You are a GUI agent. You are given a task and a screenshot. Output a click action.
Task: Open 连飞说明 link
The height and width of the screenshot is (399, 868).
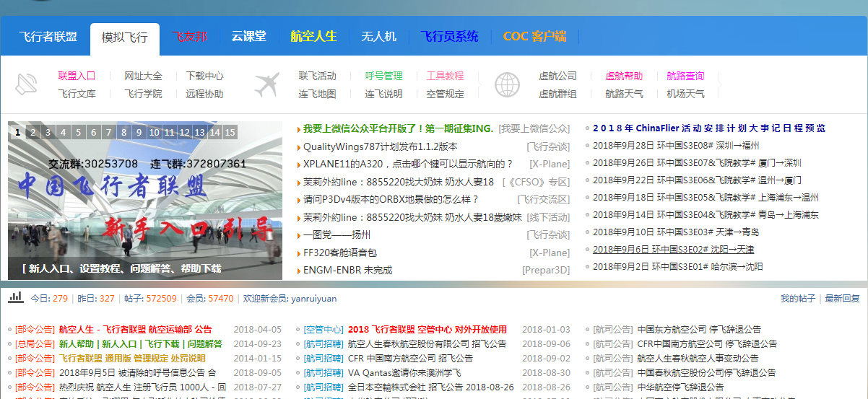(x=383, y=94)
